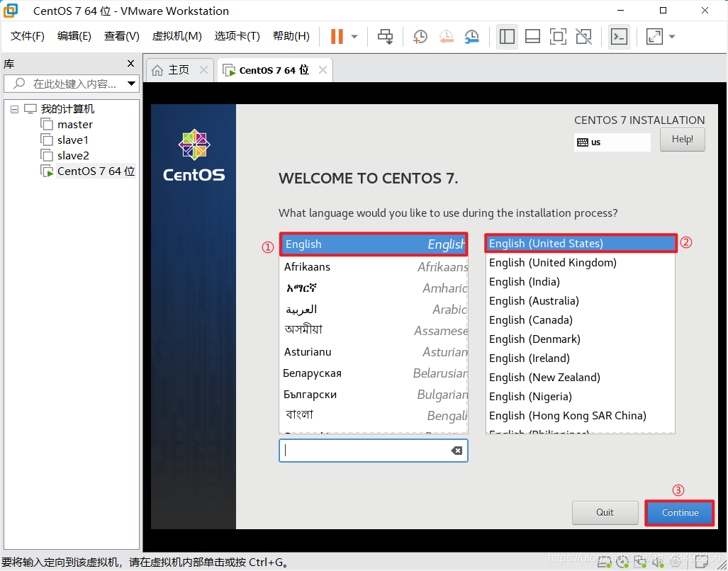Toggle the thumbnail bar view icon
This screenshot has width=728, height=571.
pos(532,36)
